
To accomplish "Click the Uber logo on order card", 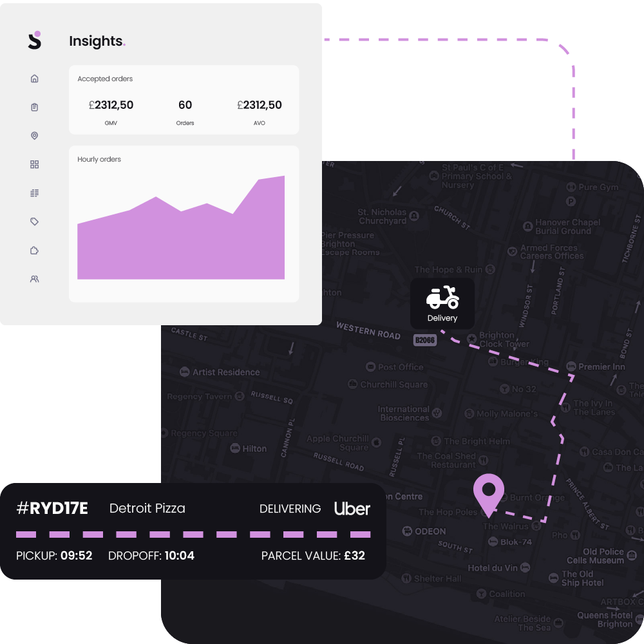I will click(352, 509).
